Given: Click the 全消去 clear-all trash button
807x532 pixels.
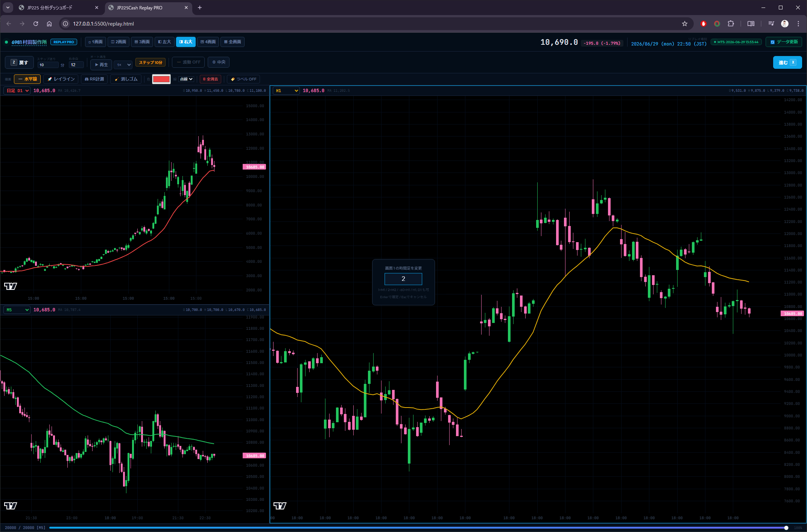Looking at the screenshot, I should (210, 79).
